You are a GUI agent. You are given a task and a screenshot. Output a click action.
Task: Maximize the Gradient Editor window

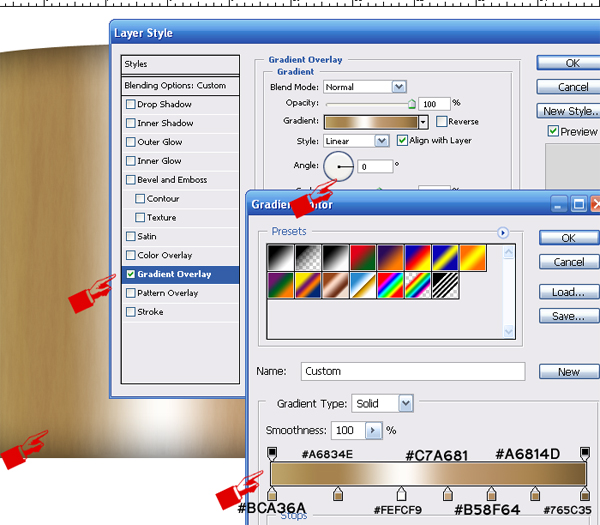[x=579, y=204]
